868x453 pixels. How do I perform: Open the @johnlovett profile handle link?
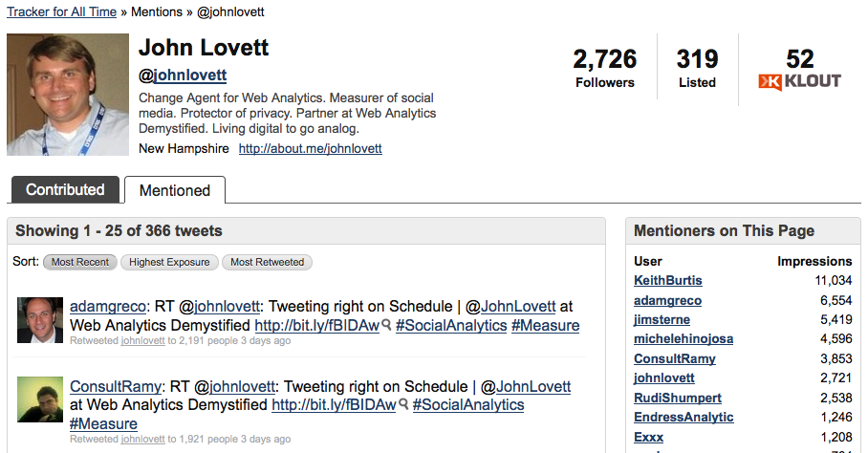tap(183, 75)
